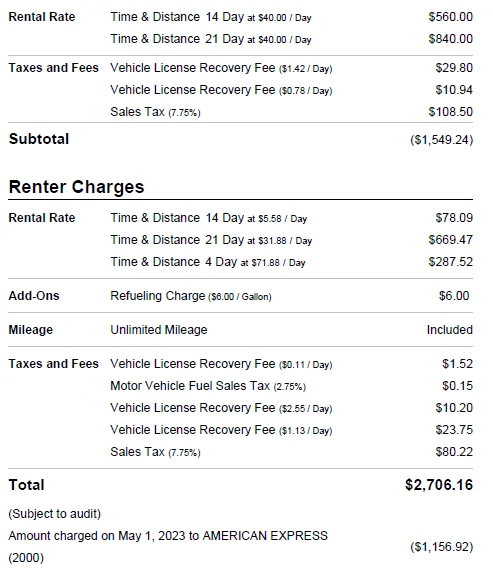493x568 pixels.
Task: Click the Mileage section label
Action: click(x=31, y=330)
